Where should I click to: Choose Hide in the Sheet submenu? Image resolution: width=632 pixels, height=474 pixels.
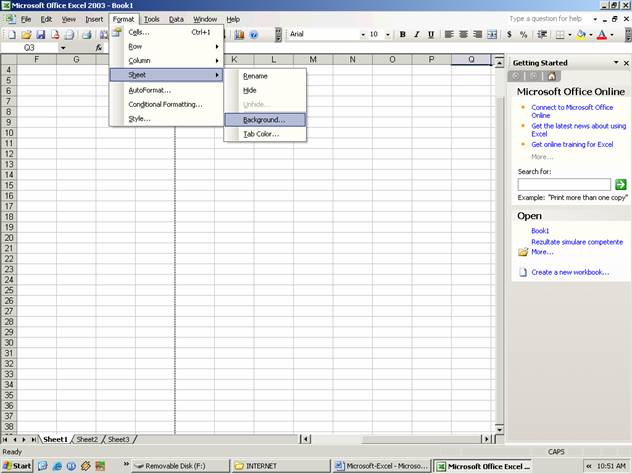point(265,90)
